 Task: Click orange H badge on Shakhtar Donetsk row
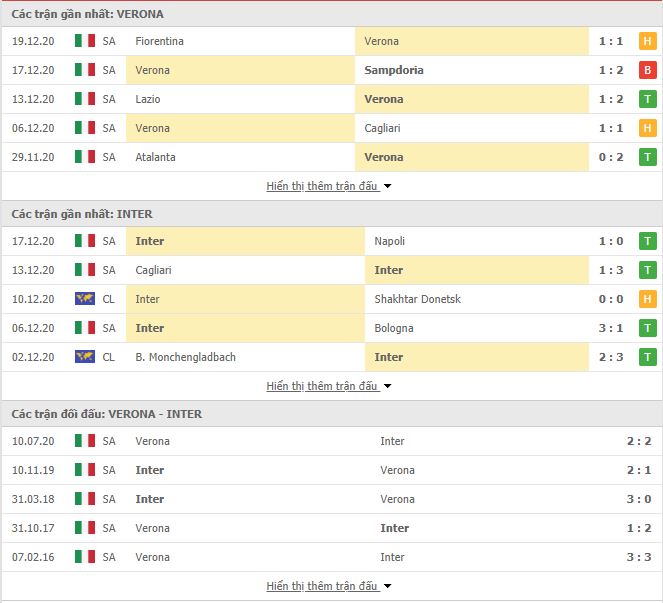(x=647, y=299)
